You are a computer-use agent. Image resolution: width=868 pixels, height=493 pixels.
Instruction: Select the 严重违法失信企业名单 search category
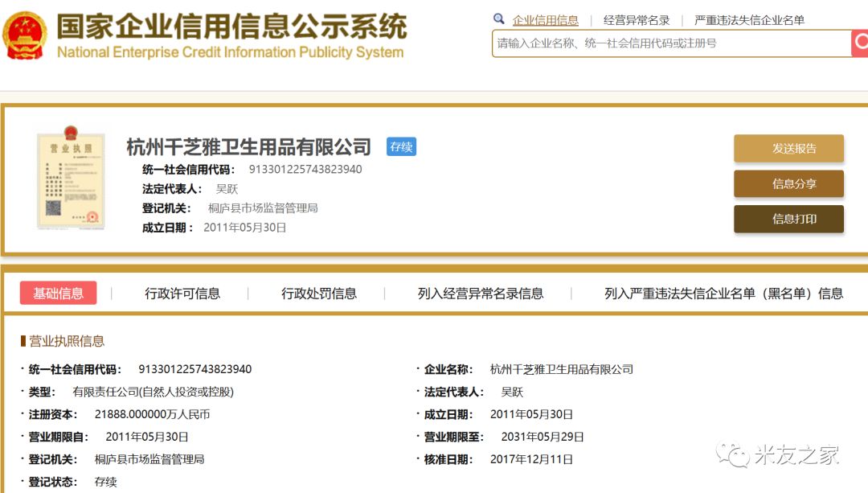point(749,20)
